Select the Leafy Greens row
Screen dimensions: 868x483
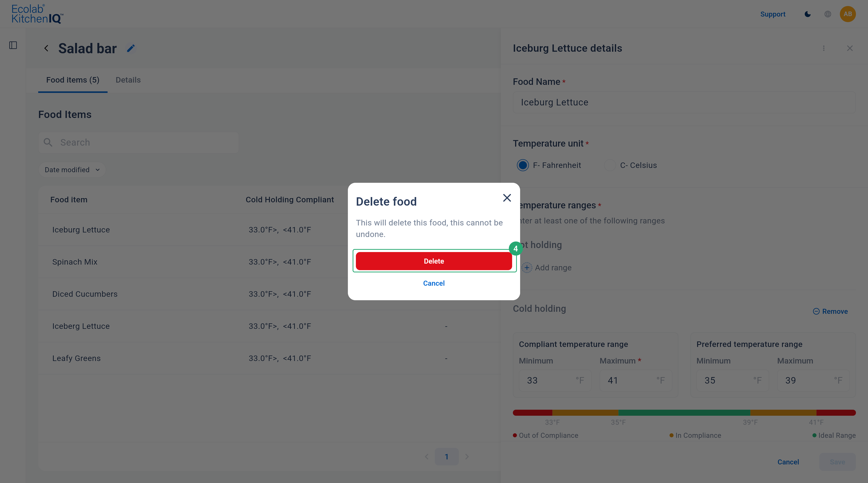[x=269, y=358]
